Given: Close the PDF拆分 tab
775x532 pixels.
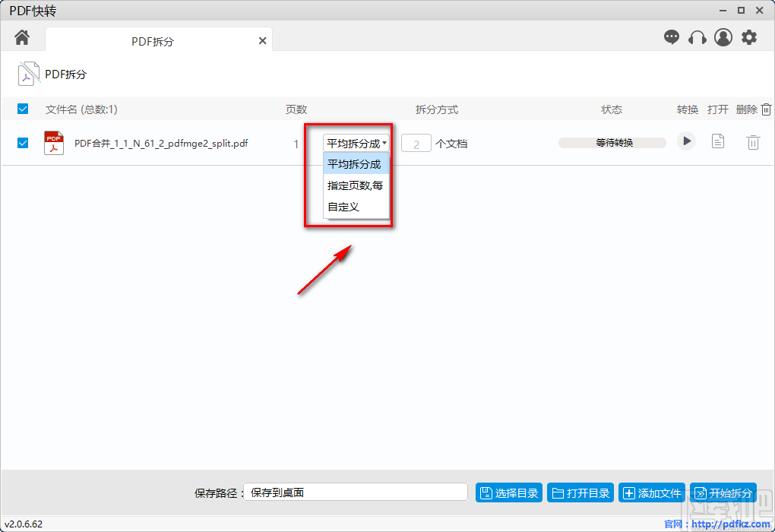Looking at the screenshot, I should [262, 40].
